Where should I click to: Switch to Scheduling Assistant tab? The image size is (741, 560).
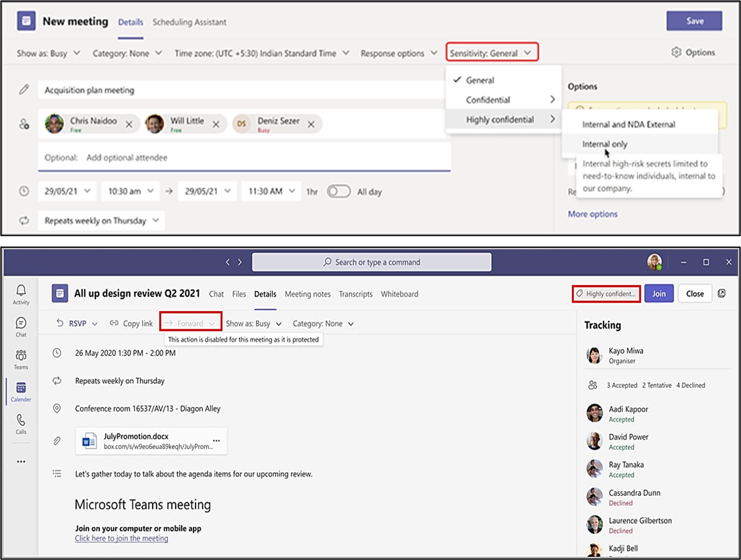pos(189,22)
